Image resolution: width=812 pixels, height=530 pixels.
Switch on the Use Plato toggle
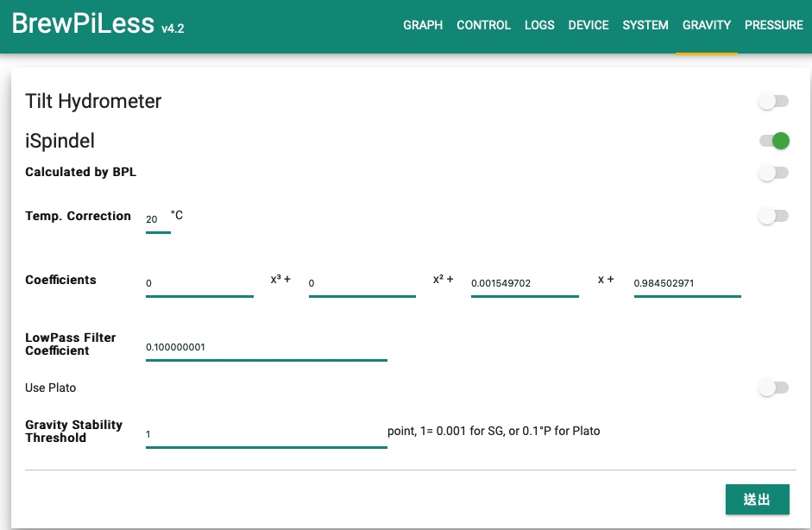774,388
